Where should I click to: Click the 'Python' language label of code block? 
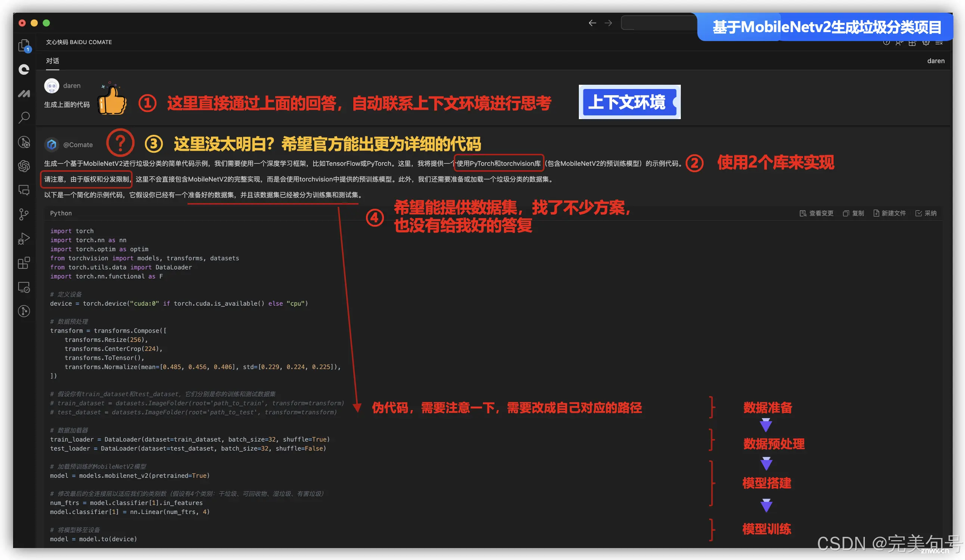[x=61, y=213]
